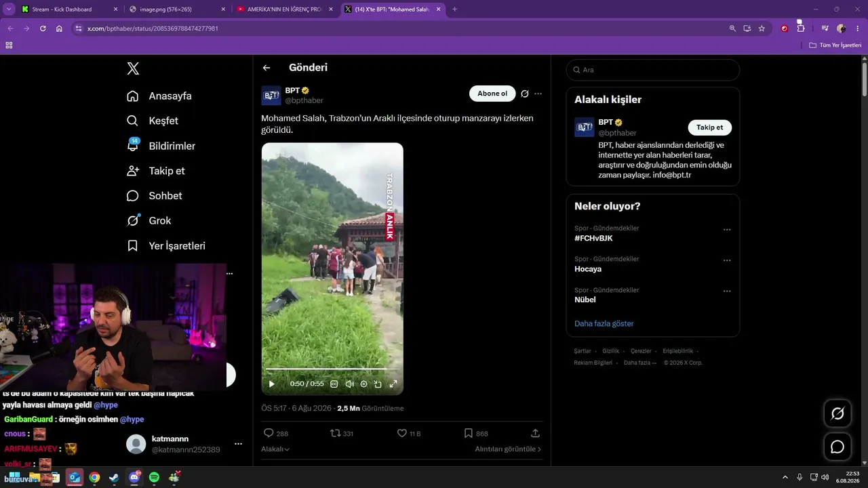Expand Daha fazla in the footer
This screenshot has height=488, width=868.
640,363
